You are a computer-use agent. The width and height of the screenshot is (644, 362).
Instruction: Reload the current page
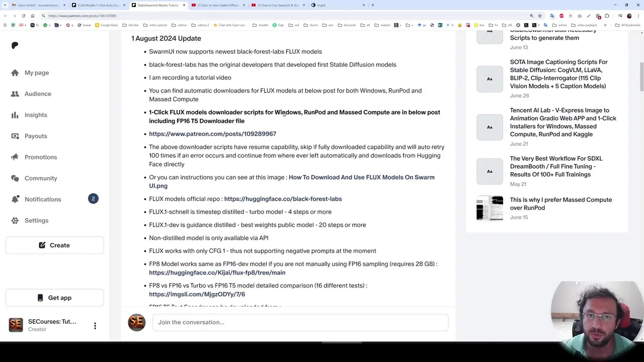pyautogui.click(x=23, y=16)
